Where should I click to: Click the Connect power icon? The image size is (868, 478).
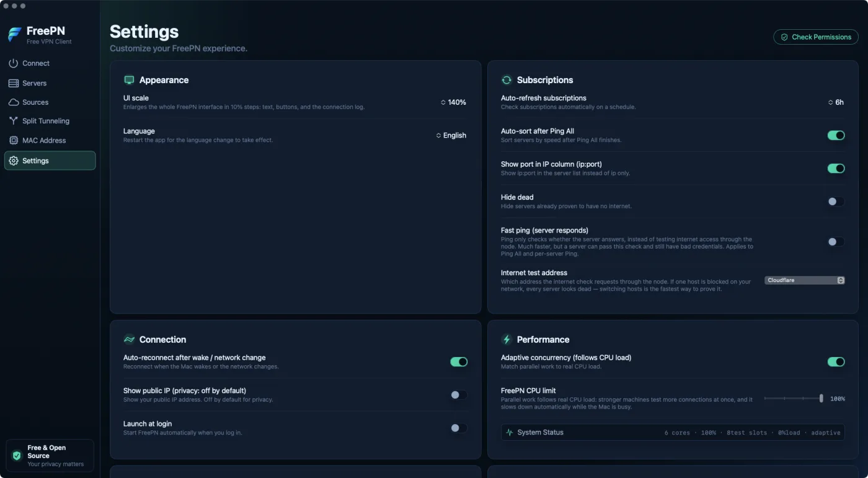click(13, 63)
